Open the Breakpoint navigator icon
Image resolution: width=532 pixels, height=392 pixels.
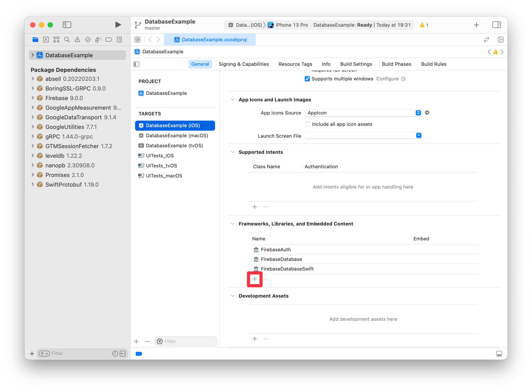(109, 40)
